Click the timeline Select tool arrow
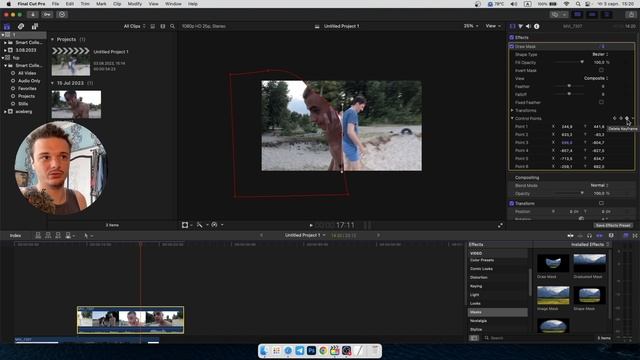640x360 pixels. point(86,236)
